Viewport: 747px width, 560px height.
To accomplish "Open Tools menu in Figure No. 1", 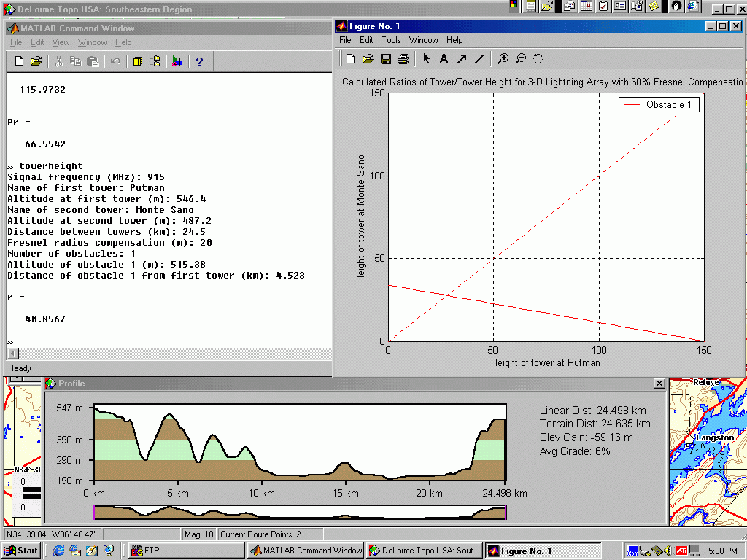I will pyautogui.click(x=391, y=41).
